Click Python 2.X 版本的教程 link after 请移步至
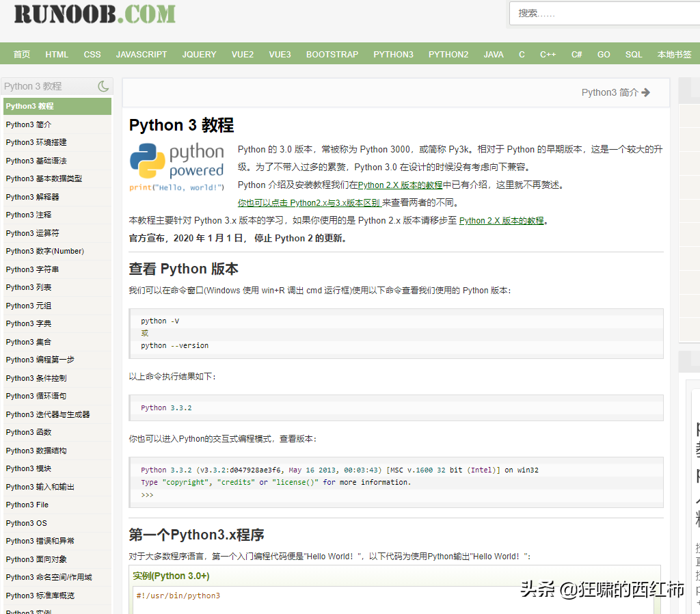700x614 pixels. click(501, 221)
